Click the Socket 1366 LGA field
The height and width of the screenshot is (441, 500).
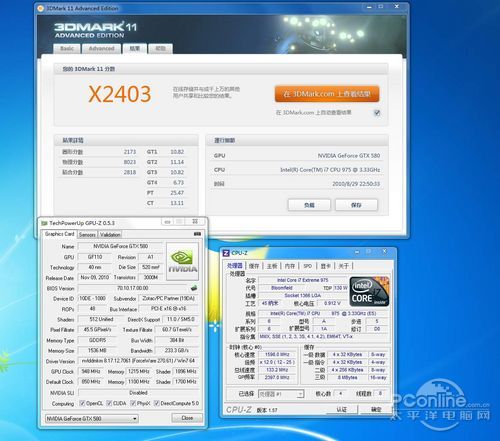pyautogui.click(x=303, y=295)
